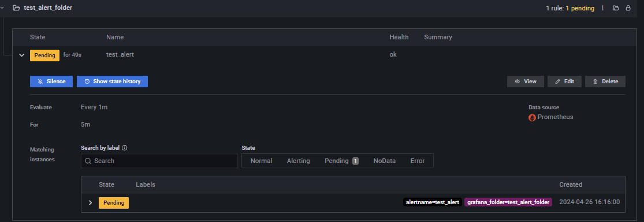
Task: Collapse the test_alert_folder group chevron
Action: 2,8
